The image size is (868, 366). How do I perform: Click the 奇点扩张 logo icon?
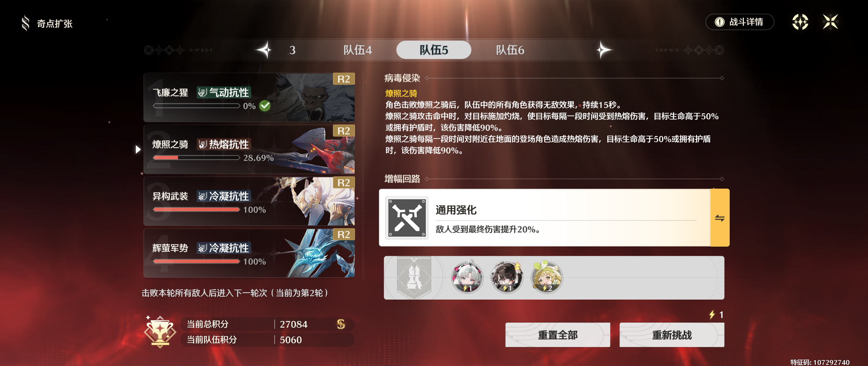25,23
